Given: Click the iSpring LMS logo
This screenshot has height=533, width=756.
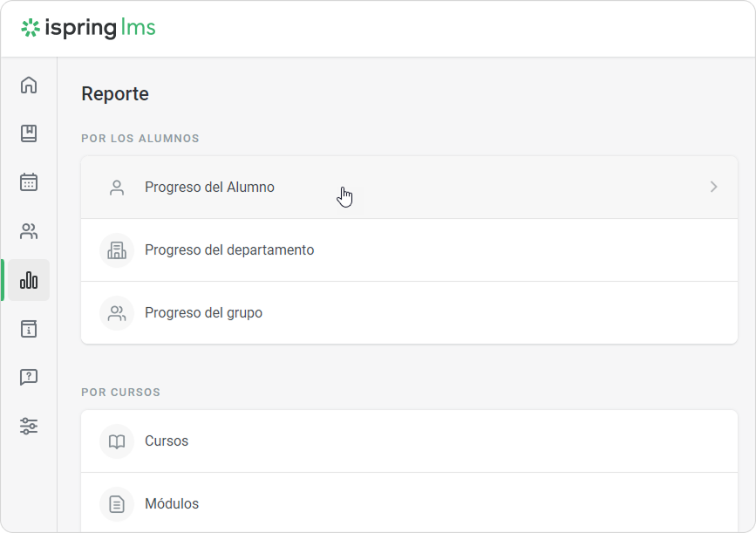Looking at the screenshot, I should point(88,28).
